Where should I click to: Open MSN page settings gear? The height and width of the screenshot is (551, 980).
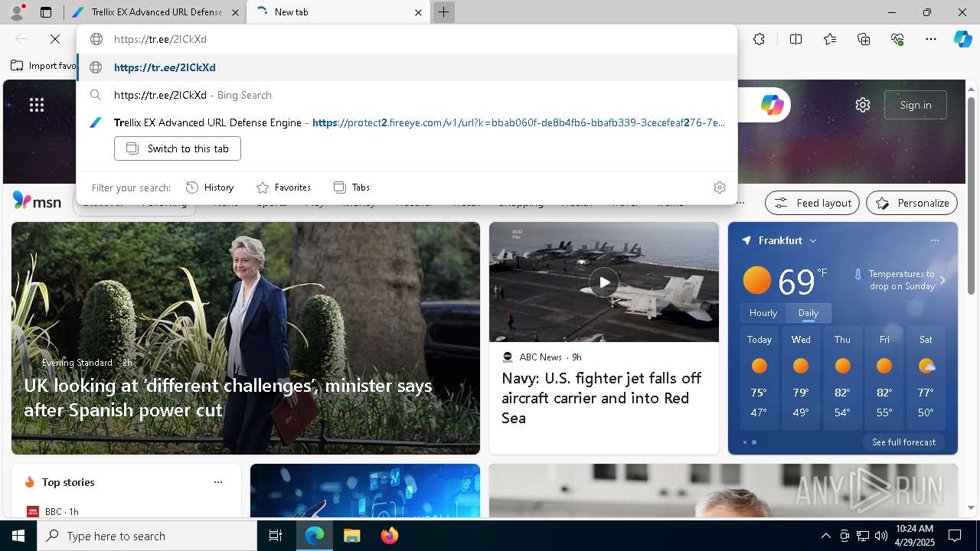coord(863,105)
